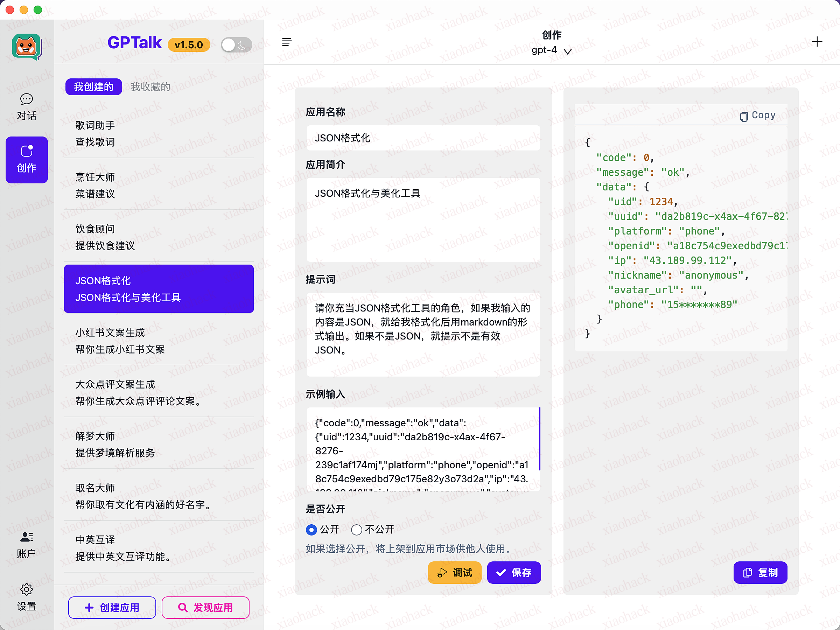Select the 取名大师 app
This screenshot has width=840, height=630.
point(159,496)
